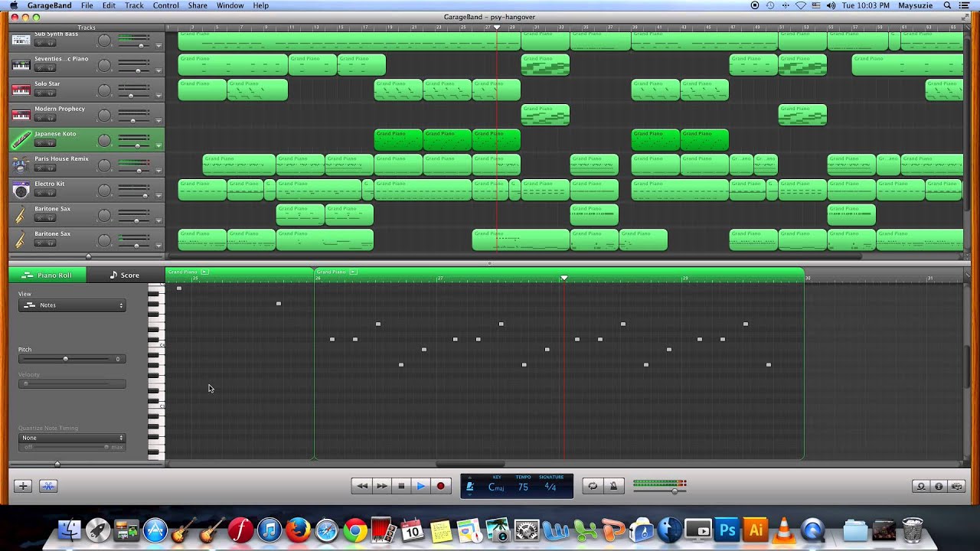
Task: Solo the Electro Kit track
Action: click(50, 193)
